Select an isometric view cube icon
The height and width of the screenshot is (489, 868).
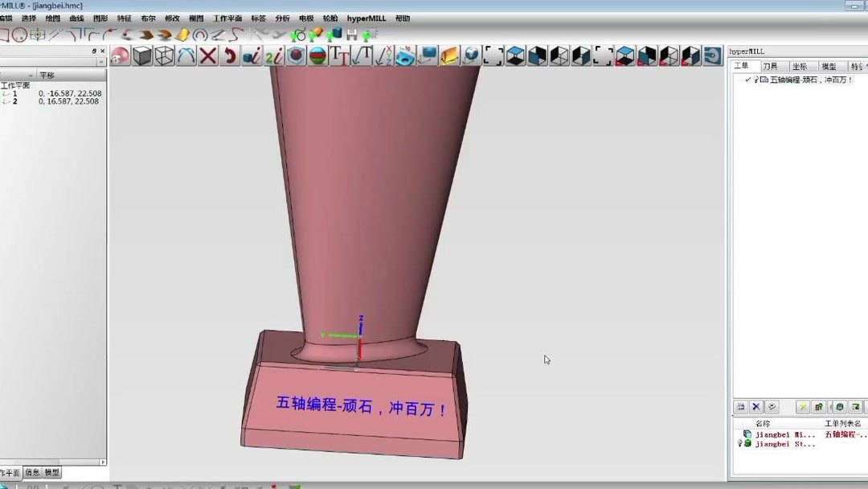coord(538,55)
